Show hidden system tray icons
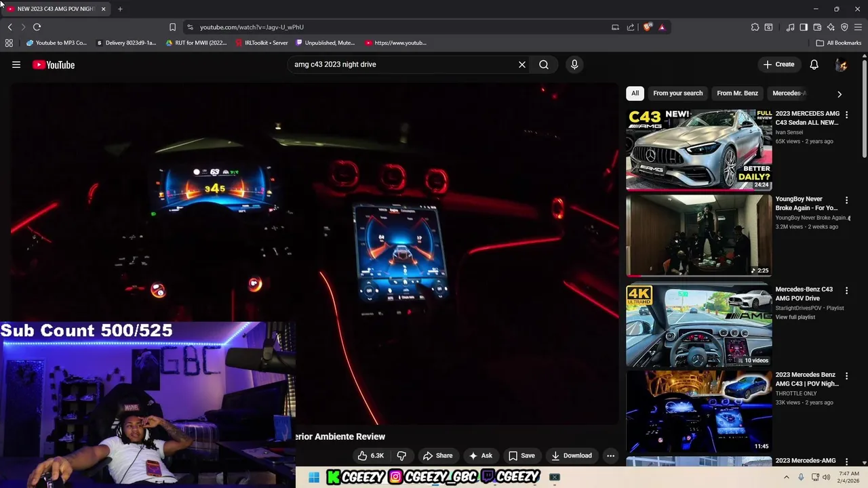 coord(787,477)
